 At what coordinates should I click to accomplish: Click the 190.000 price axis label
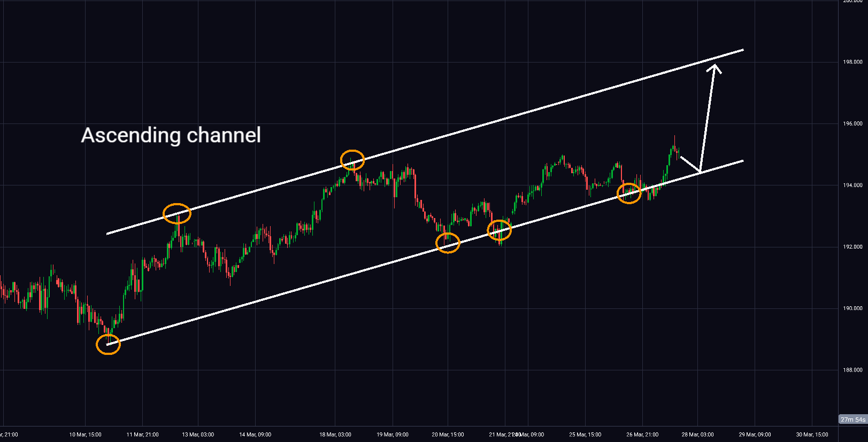pos(852,308)
